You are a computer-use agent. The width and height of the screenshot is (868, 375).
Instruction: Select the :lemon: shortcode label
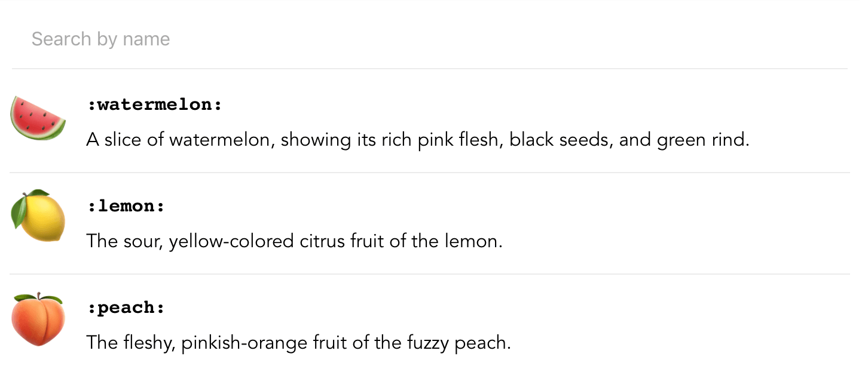[x=126, y=207]
